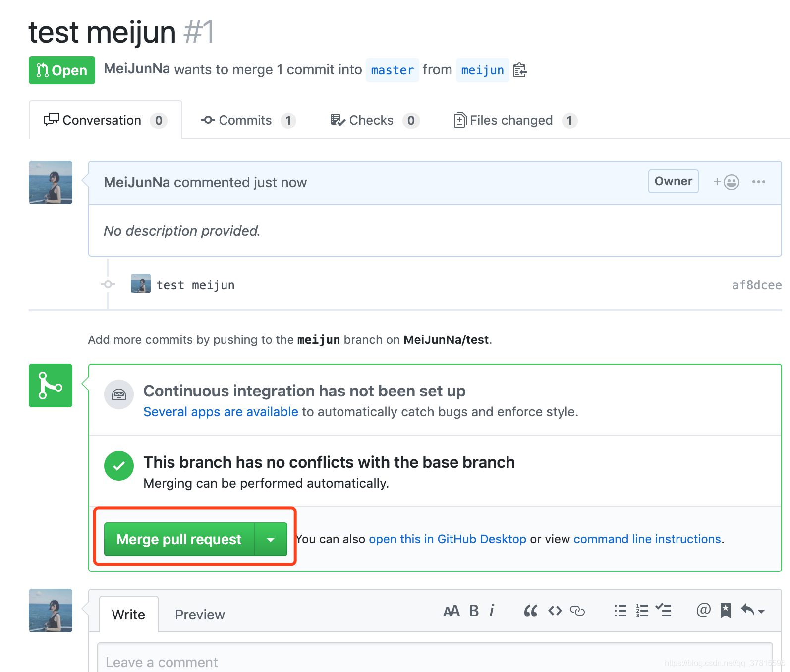Reference an issue with bookmark icon

(x=726, y=611)
